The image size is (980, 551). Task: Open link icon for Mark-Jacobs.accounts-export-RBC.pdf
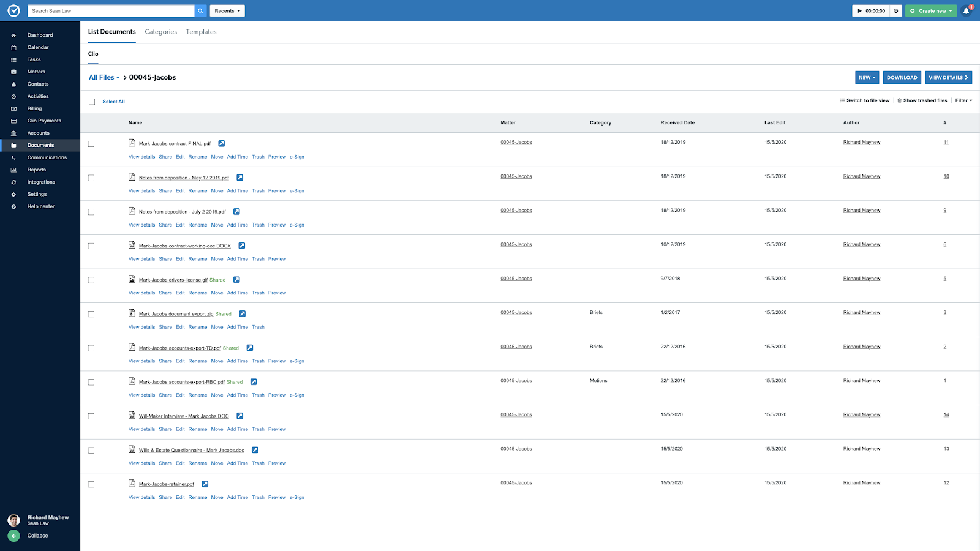[x=254, y=382]
